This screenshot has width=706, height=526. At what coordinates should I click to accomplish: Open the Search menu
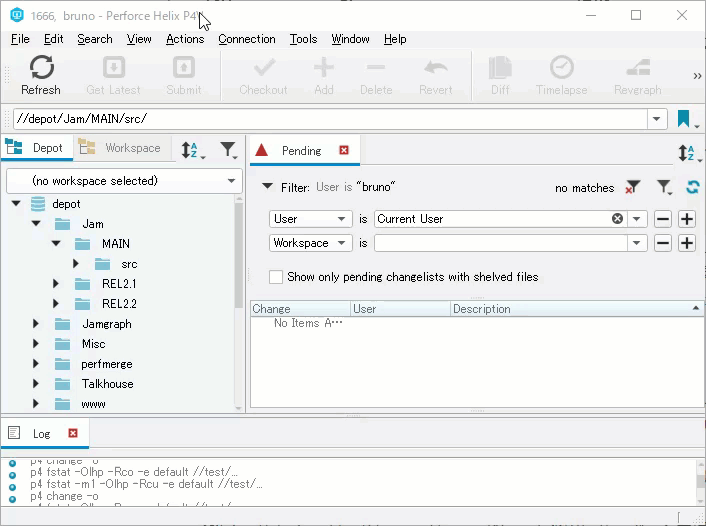95,39
